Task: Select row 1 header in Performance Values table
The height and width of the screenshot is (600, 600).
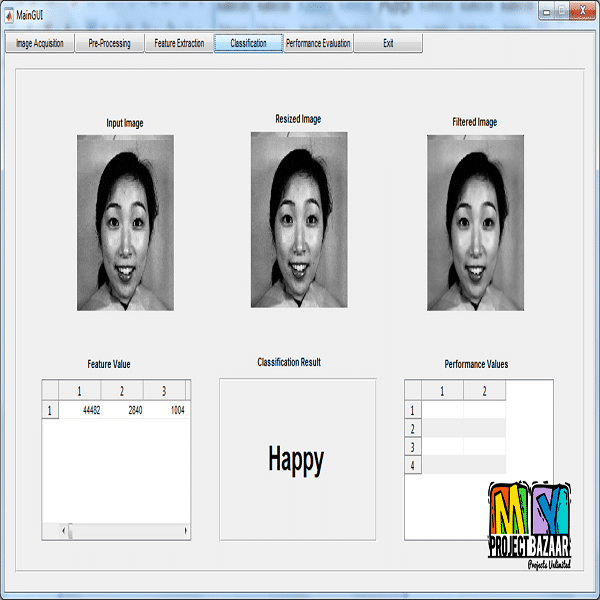Action: (x=413, y=410)
